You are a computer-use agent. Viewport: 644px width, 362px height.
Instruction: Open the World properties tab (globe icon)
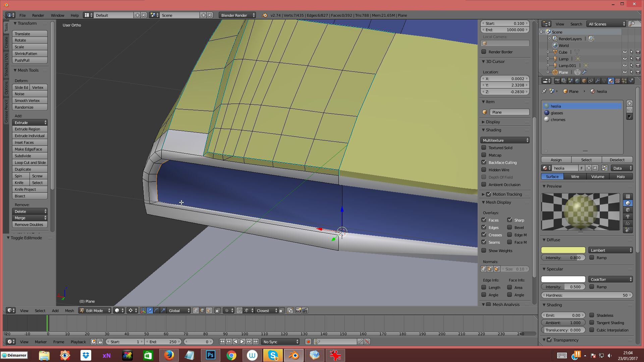[577, 81]
